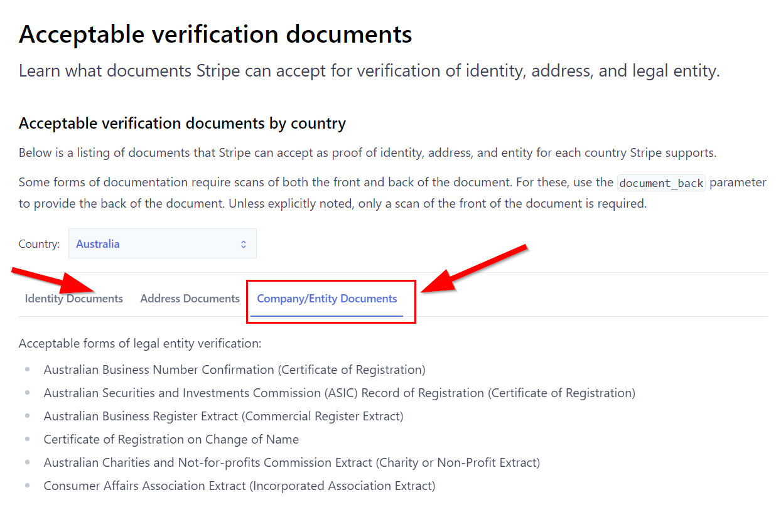This screenshot has width=776, height=532.
Task: Click the Acceptable verification documents main heading
Action: tap(215, 34)
